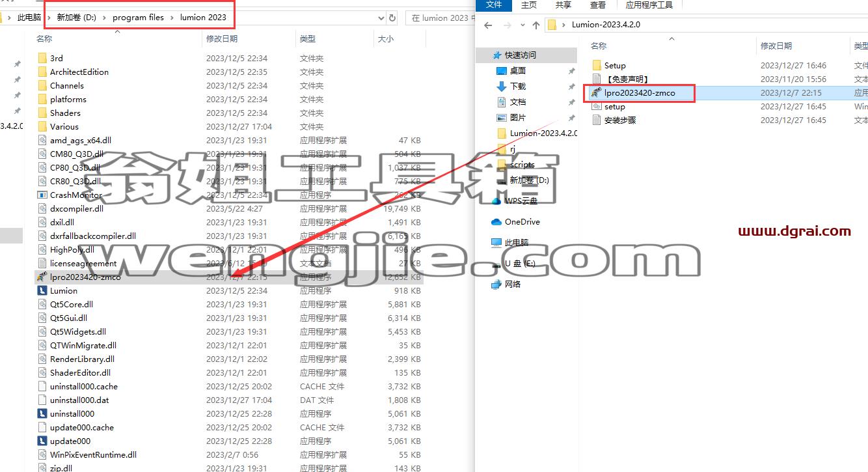Image resolution: width=868 pixels, height=472 pixels.
Task: Select 下载 in the sidebar
Action: (518, 87)
